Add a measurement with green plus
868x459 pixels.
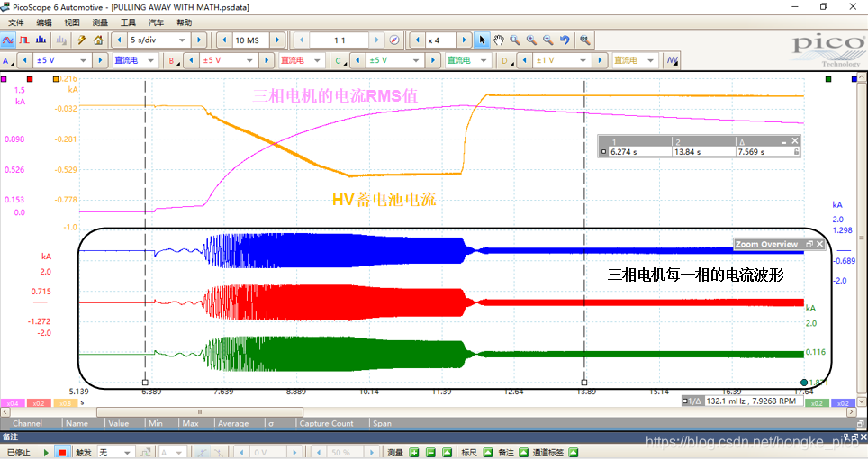pos(414,453)
